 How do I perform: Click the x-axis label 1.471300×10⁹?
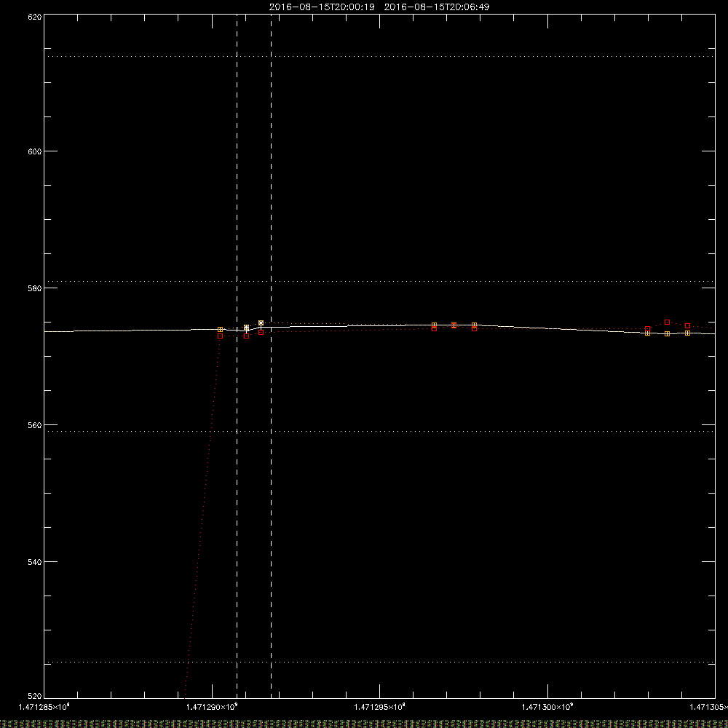coord(547,707)
